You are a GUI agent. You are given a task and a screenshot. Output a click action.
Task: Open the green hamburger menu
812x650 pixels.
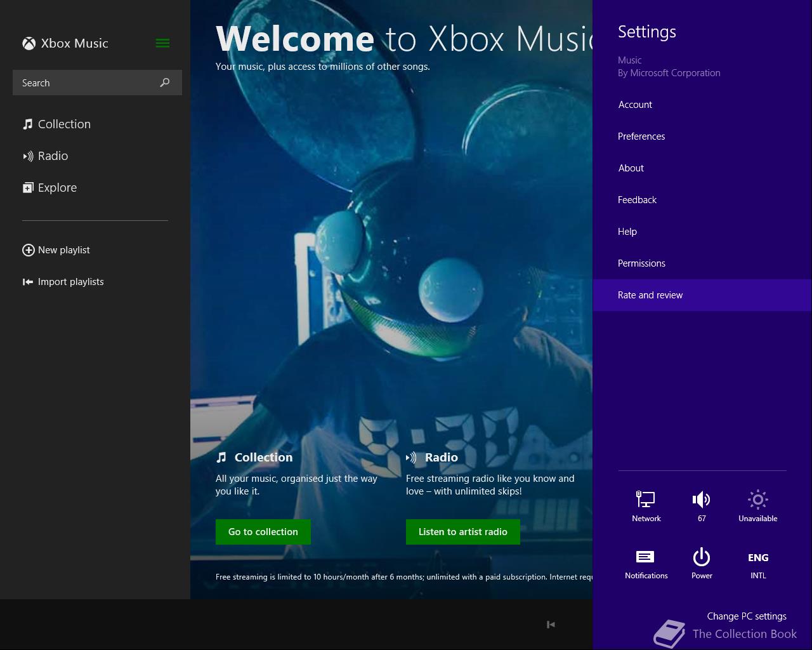(162, 43)
